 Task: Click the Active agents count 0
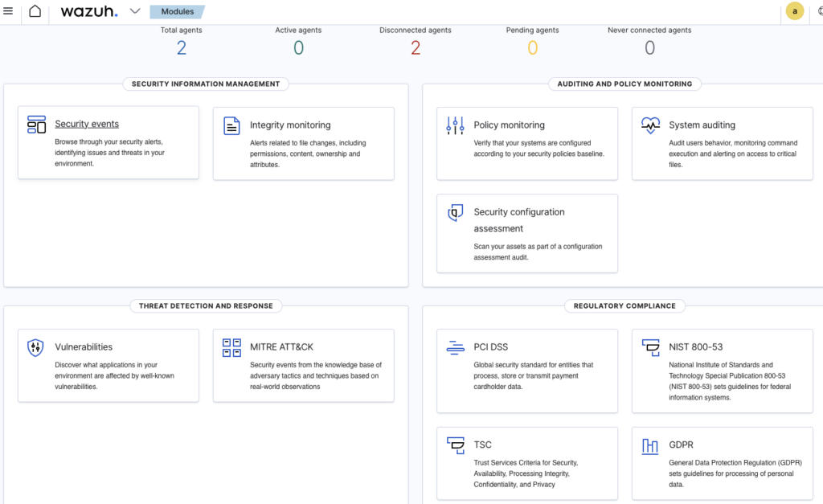point(298,47)
